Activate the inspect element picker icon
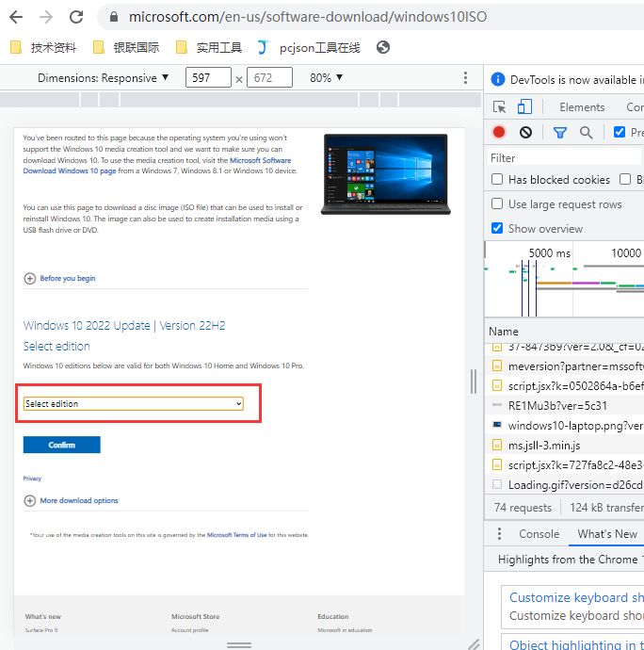 click(499, 107)
